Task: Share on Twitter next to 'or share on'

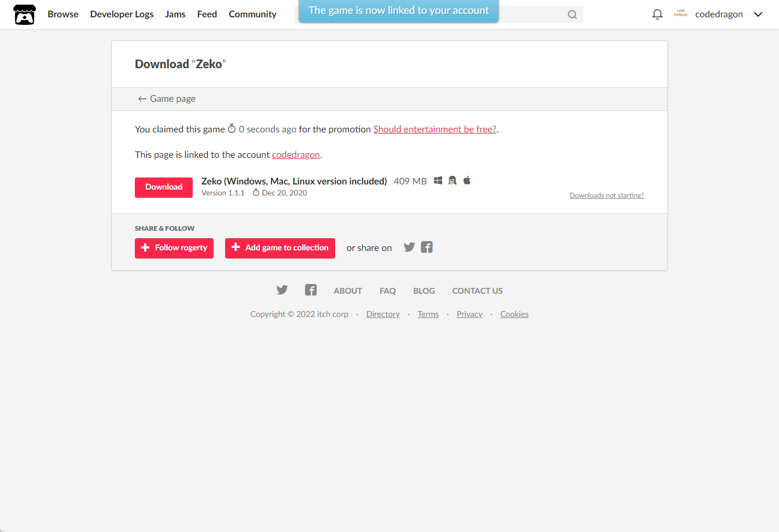Action: tap(409, 247)
